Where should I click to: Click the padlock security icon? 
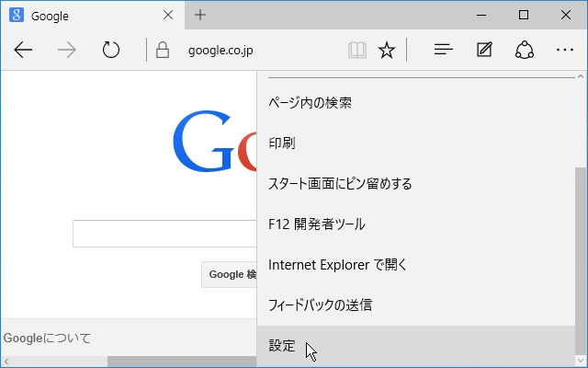[x=163, y=50]
